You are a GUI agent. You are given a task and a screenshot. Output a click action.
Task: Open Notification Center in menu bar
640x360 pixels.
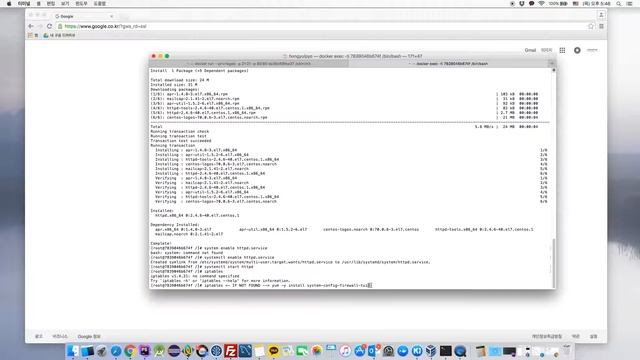click(630, 4)
